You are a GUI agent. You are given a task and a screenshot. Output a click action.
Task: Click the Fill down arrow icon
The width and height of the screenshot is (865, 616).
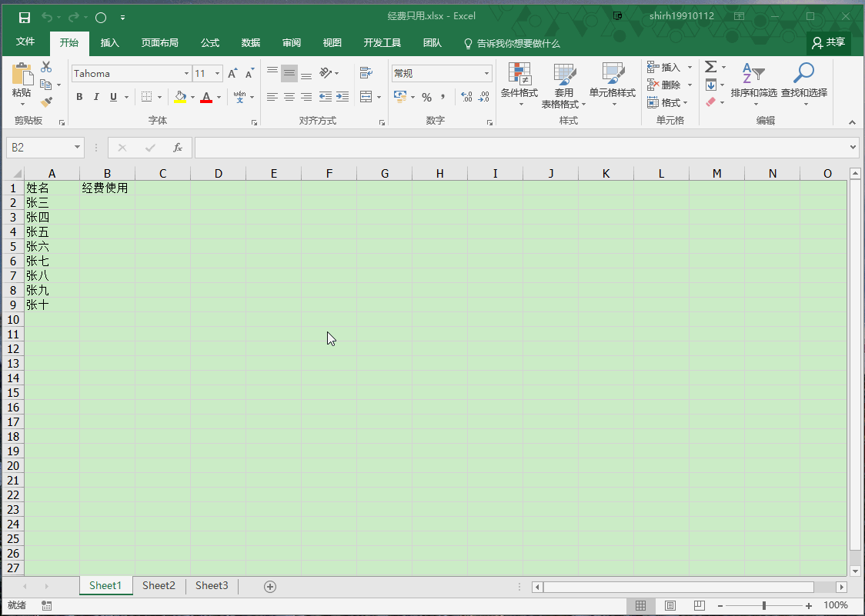pyautogui.click(x=711, y=85)
